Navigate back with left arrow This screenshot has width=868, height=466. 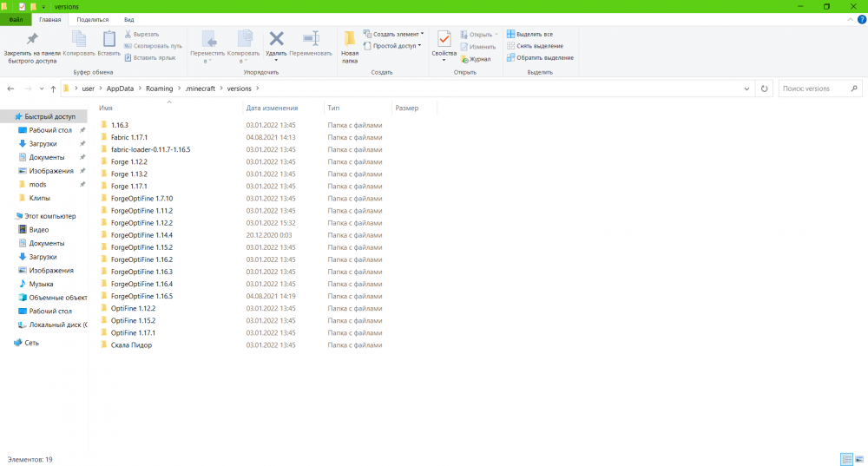tap(10, 89)
